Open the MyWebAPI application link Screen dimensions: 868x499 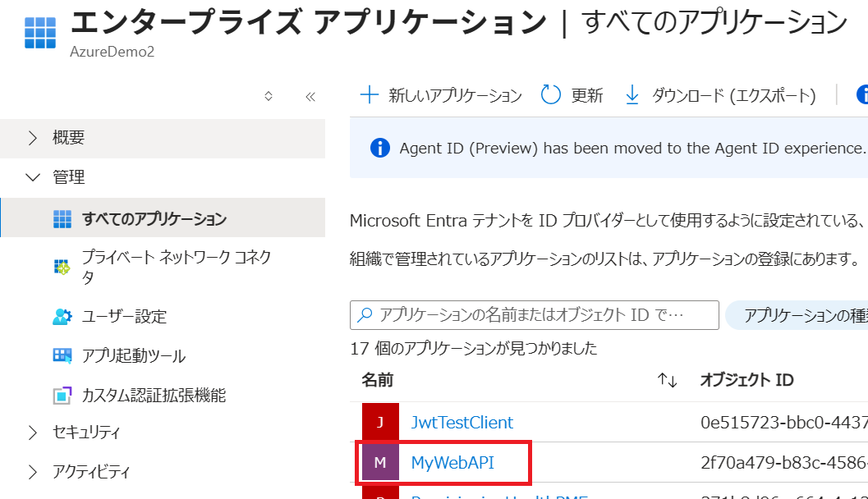tap(452, 463)
